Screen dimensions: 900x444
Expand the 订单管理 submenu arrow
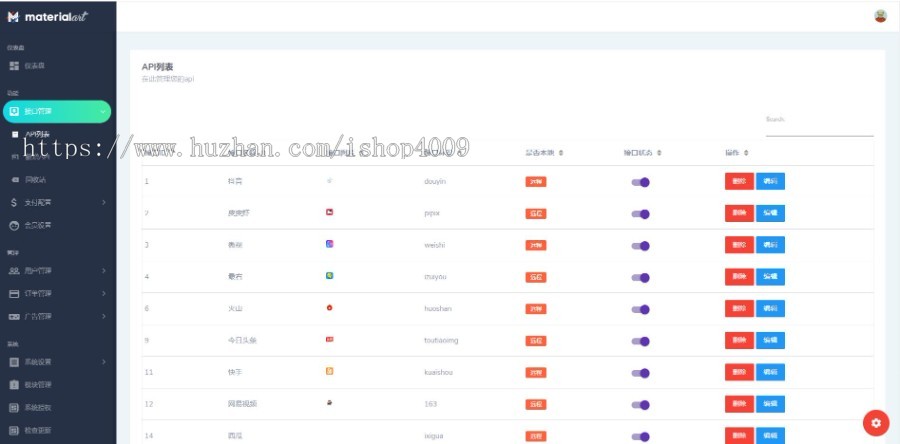tap(104, 294)
